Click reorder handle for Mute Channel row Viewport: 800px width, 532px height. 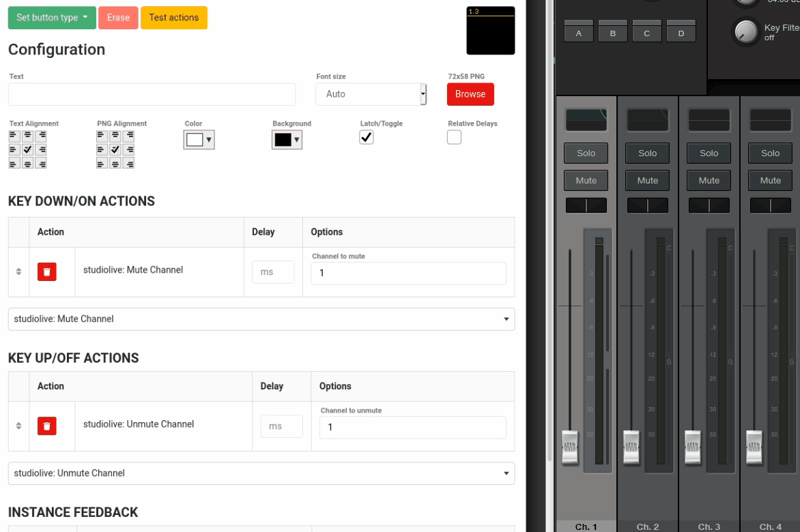[18, 271]
